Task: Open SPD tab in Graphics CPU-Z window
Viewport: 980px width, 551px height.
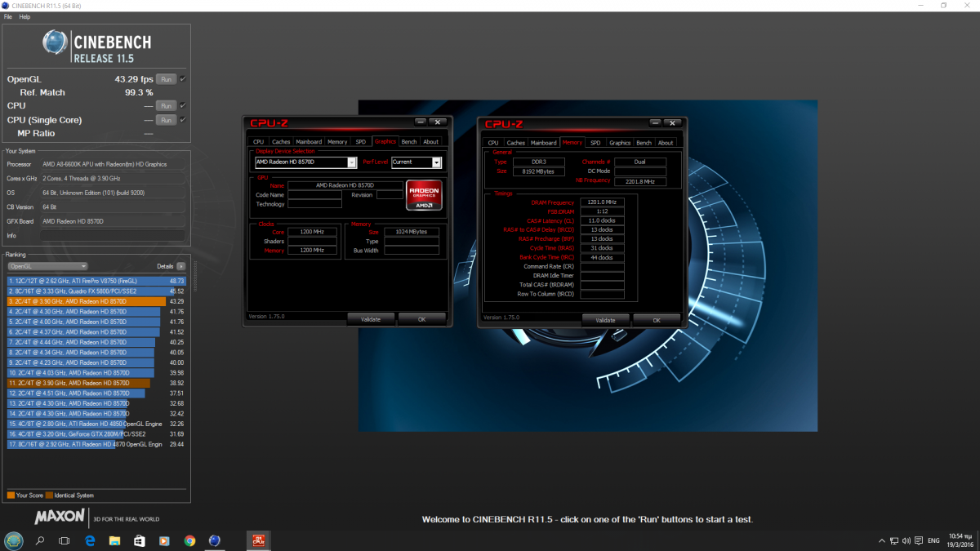Action: (x=361, y=142)
